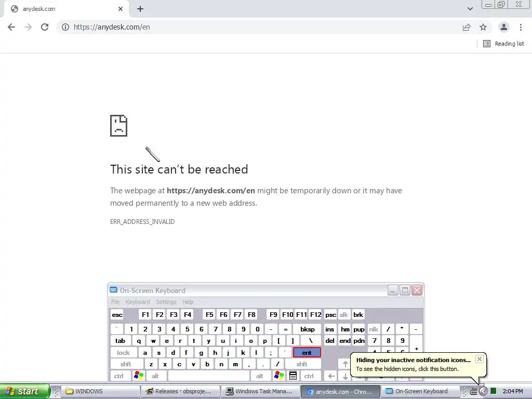Screen dimensions: 532x399
Task: Click the q key on On-Screen Keyboard
Action: 139,341
